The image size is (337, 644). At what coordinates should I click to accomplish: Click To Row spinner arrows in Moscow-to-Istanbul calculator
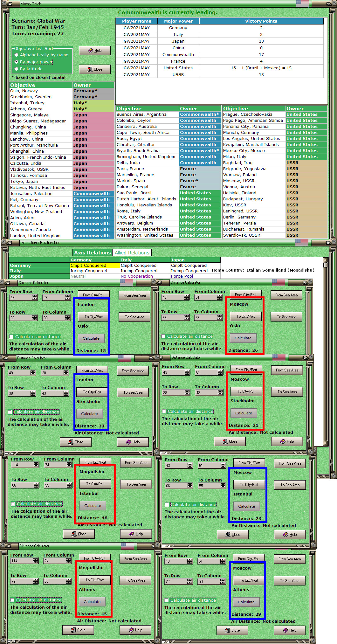(x=190, y=486)
